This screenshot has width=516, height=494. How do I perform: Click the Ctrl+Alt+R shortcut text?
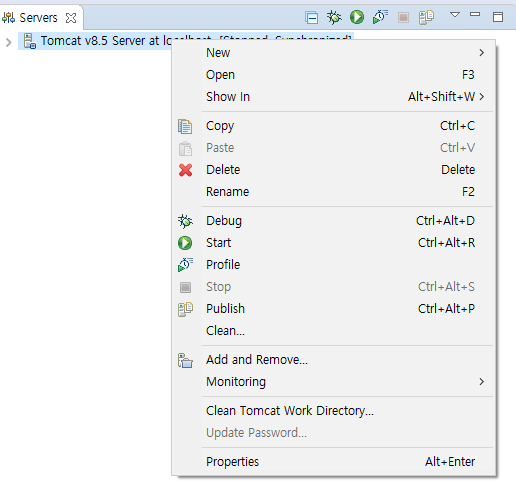coord(447,243)
